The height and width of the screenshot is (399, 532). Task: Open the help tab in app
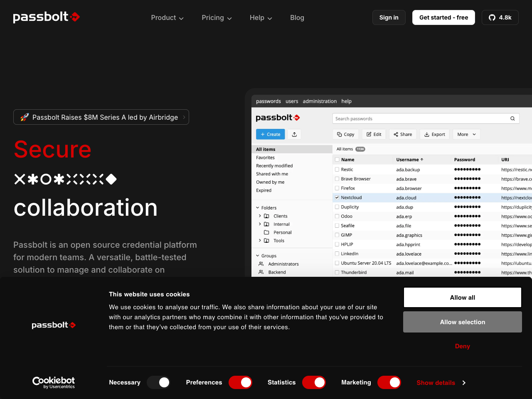click(x=347, y=101)
